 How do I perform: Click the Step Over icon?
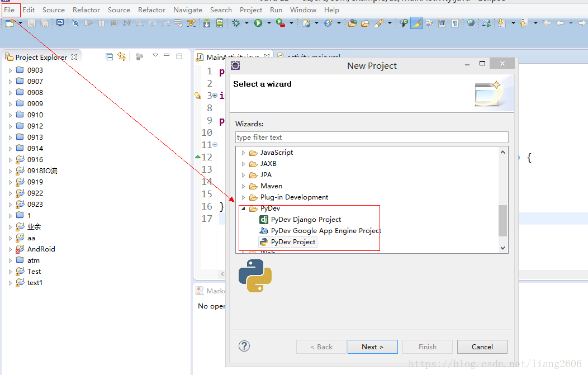click(x=153, y=23)
